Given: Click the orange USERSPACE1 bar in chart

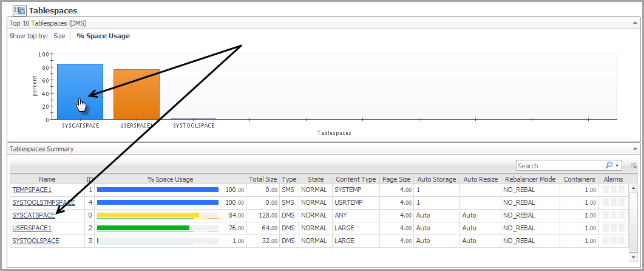Looking at the screenshot, I should (x=137, y=94).
